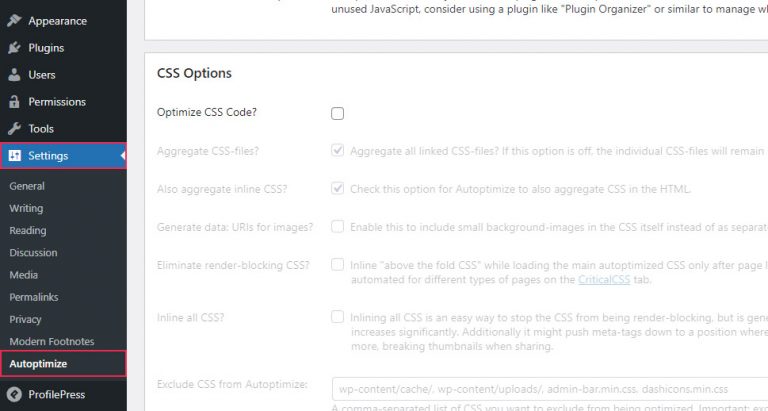Tick Eliminate render-blocking CSS checkbox
The height and width of the screenshot is (411, 768).
pos(337,265)
